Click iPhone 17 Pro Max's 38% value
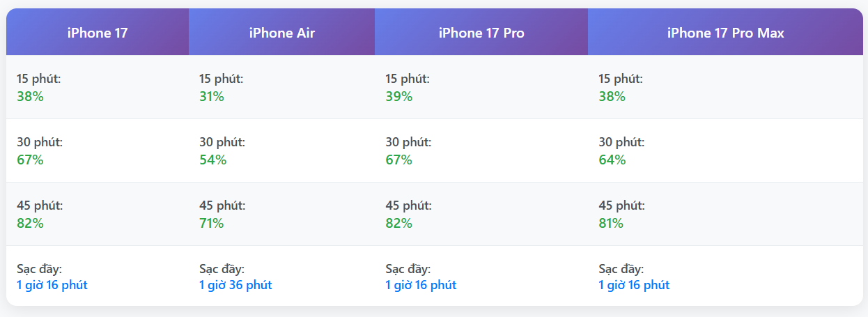The width and height of the screenshot is (868, 317). point(612,96)
